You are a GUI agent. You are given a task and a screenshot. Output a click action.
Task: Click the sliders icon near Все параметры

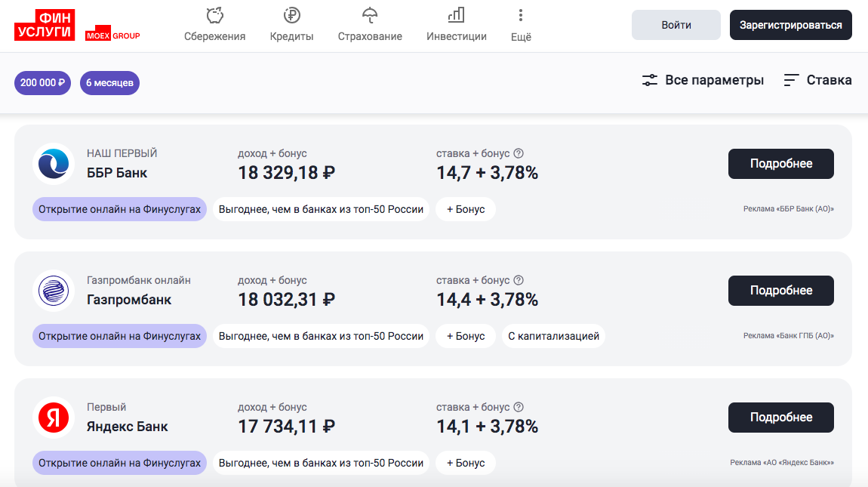649,80
